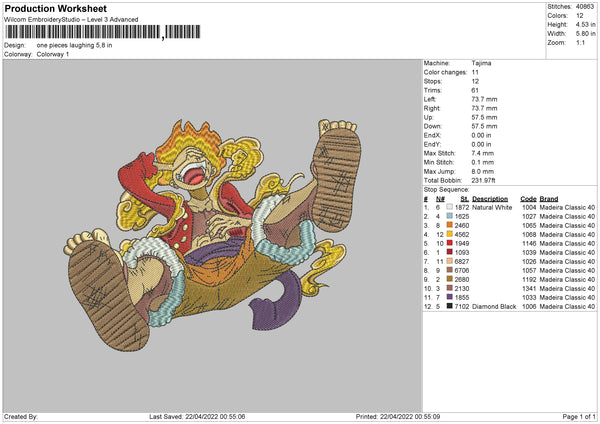Screen dimensions: 600x424
Task: Click thread code 1027
Action: pyautogui.click(x=529, y=217)
